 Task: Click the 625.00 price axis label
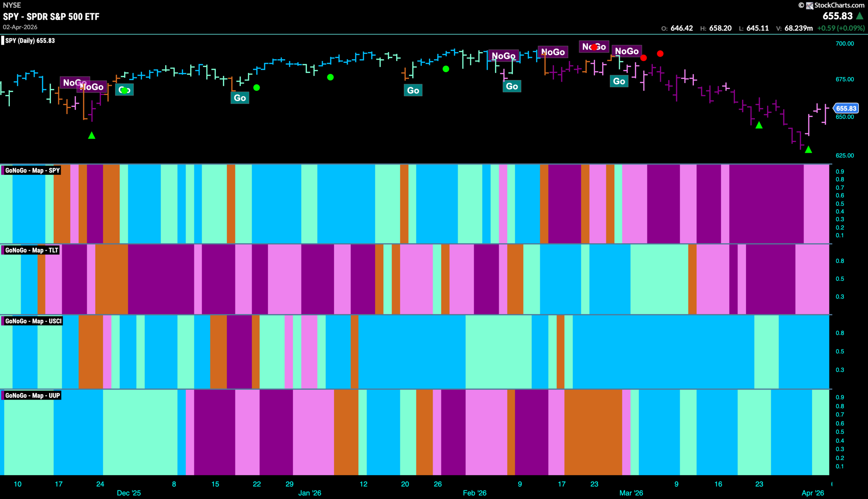[845, 156]
